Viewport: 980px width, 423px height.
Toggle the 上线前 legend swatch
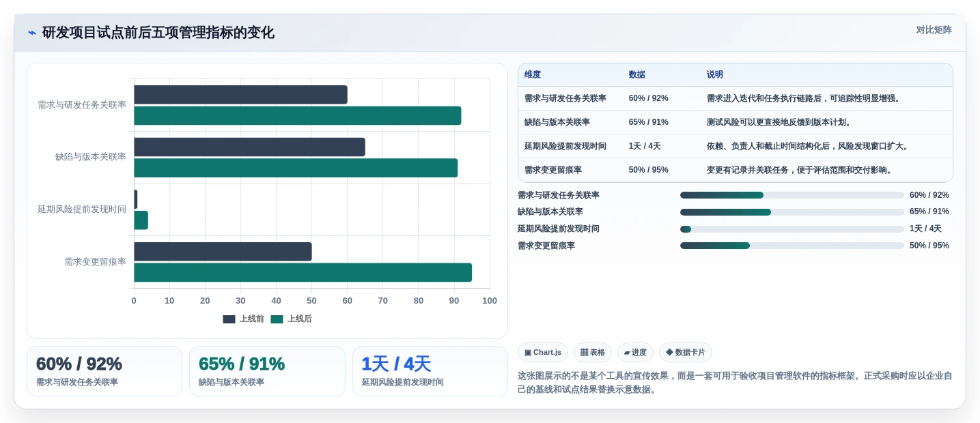(x=229, y=319)
